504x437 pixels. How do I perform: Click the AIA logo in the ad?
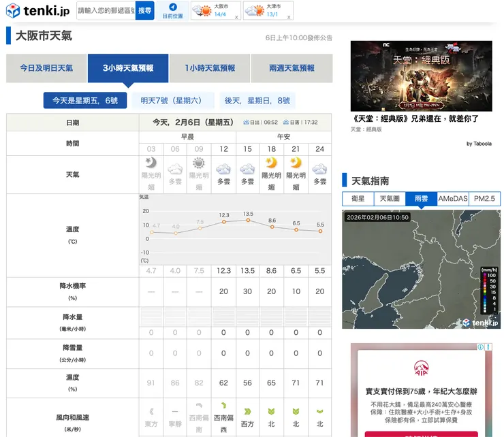click(421, 368)
